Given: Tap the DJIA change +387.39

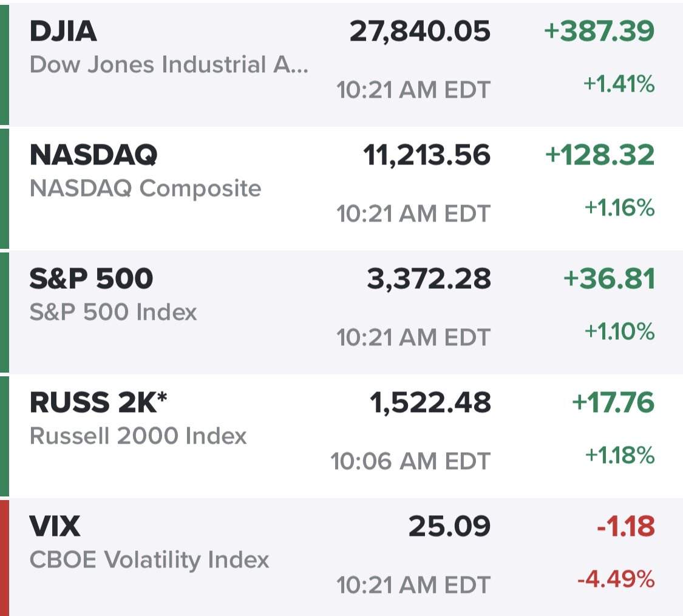Looking at the screenshot, I should coord(599,32).
